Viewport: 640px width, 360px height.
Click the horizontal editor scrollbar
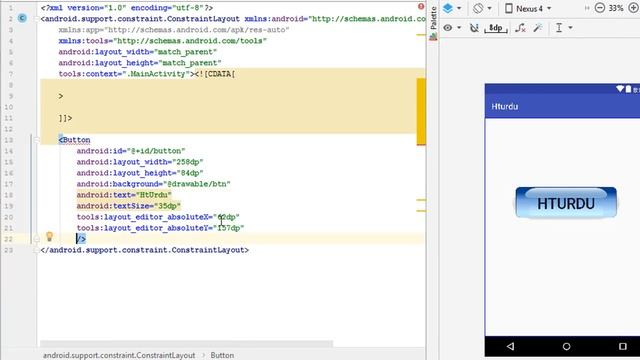pyautogui.click(x=186, y=344)
